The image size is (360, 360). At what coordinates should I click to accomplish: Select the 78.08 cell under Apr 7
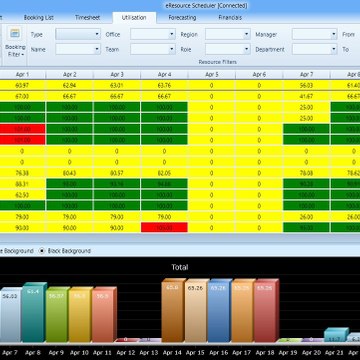pos(306,173)
